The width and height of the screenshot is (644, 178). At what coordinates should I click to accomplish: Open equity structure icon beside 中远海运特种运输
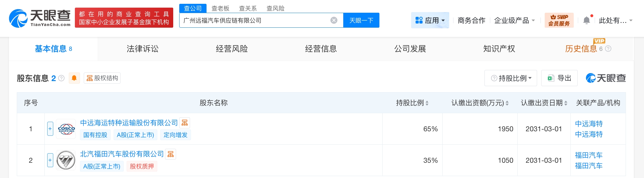[185, 123]
